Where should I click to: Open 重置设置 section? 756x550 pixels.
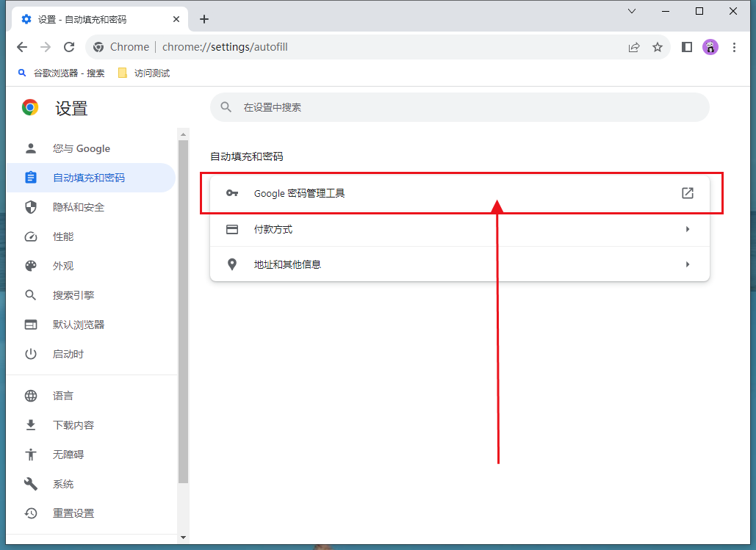91,513
